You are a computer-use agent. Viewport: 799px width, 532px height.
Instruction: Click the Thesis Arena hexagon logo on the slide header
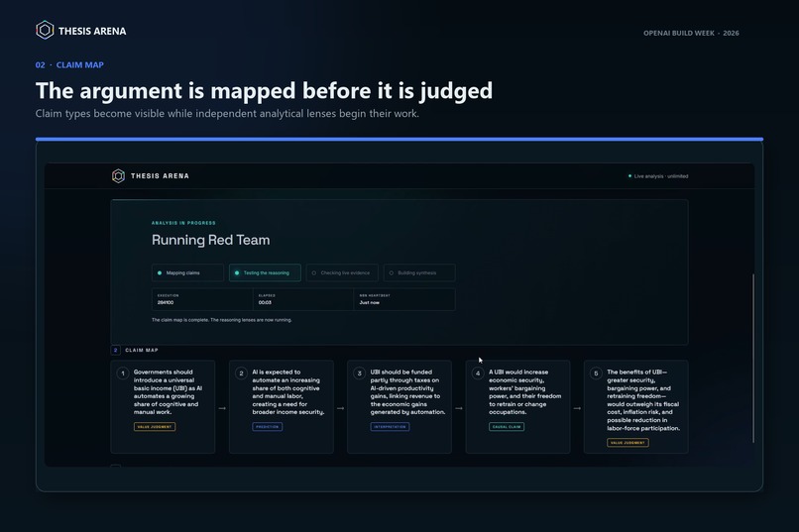click(45, 31)
